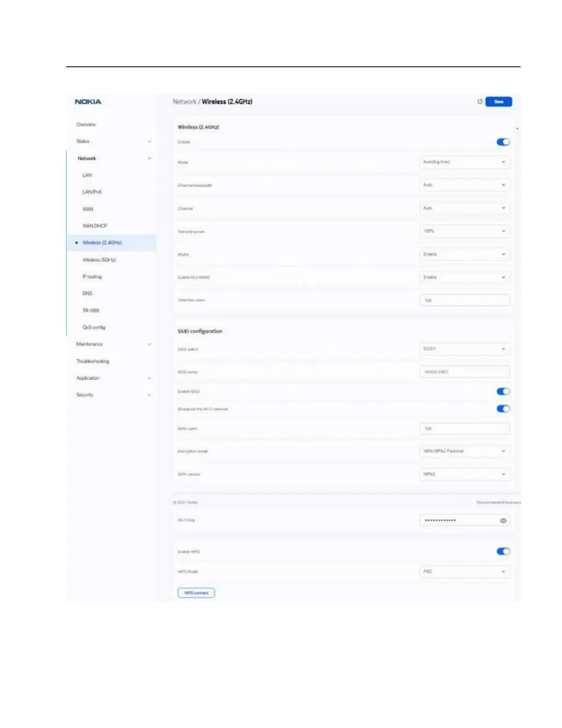Open the Mode dropdown

click(x=464, y=162)
